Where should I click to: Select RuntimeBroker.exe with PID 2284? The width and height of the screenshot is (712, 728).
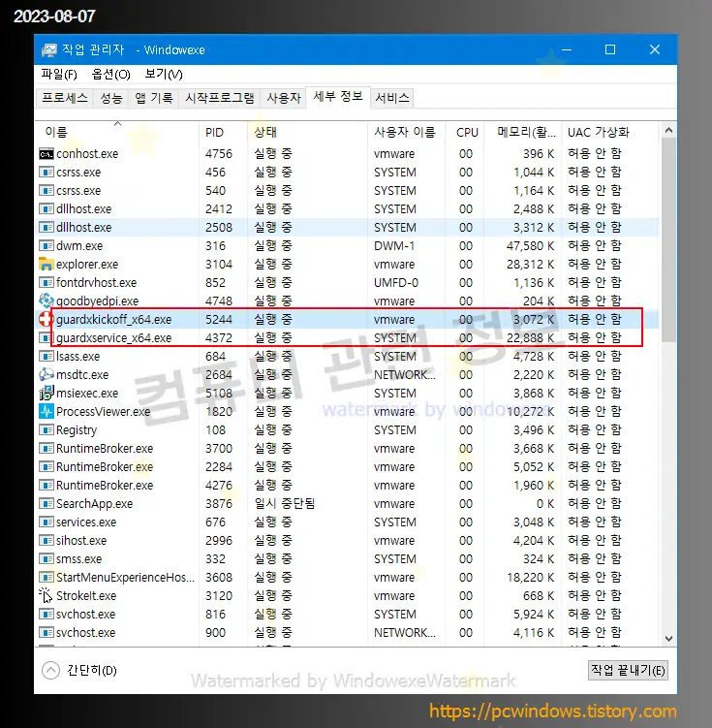click(348, 467)
